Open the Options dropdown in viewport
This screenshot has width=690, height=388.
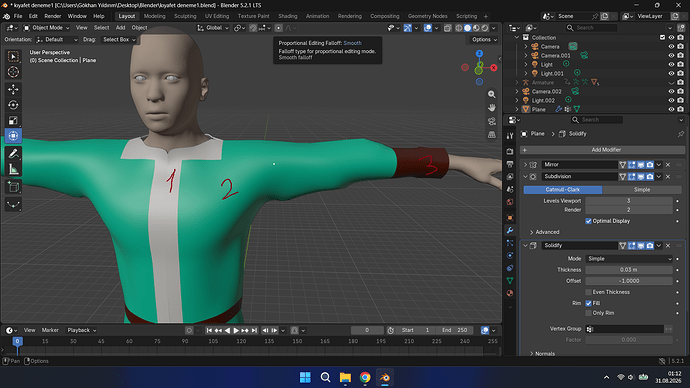(484, 40)
